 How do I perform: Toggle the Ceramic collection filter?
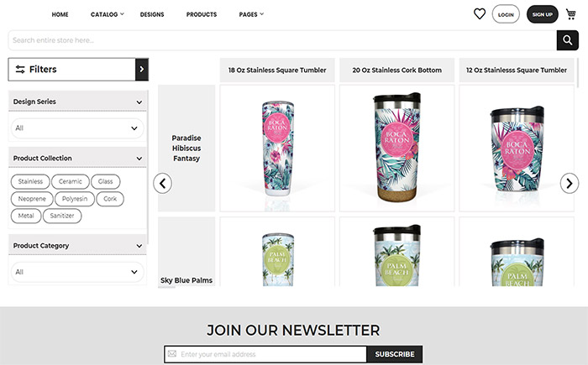tap(70, 181)
